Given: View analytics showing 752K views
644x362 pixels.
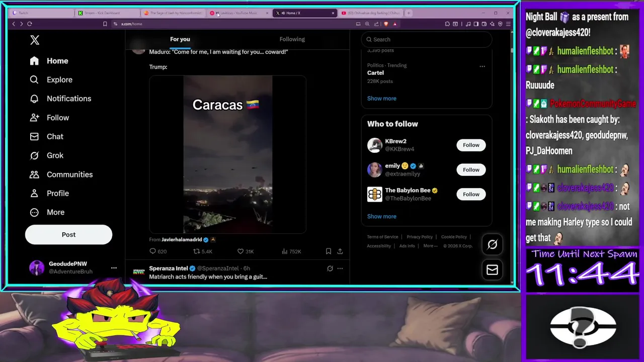Looking at the screenshot, I should [291, 251].
